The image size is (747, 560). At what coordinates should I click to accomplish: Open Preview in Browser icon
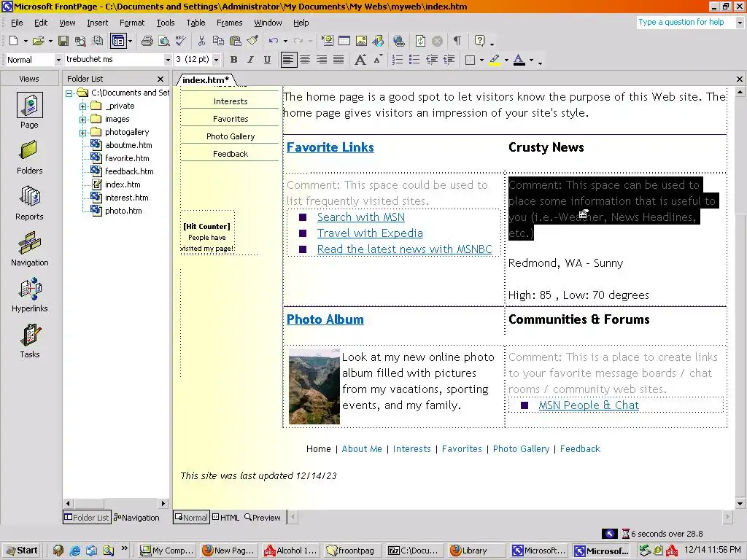click(164, 41)
